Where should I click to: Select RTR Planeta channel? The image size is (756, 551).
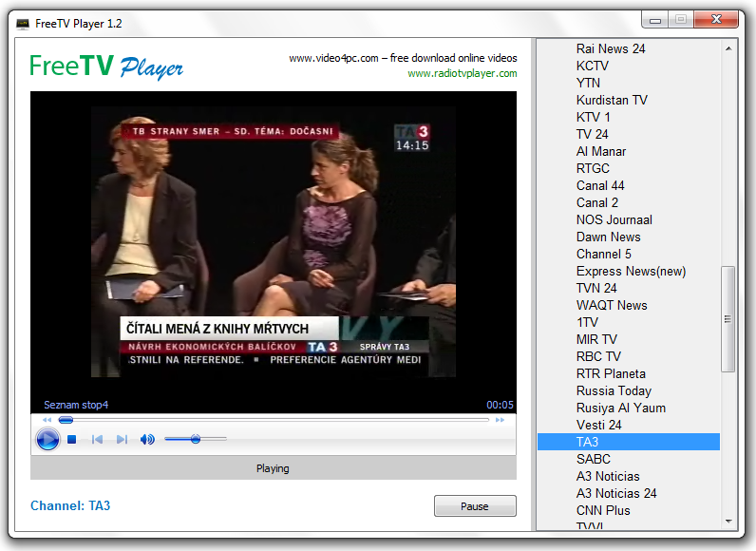click(x=628, y=374)
